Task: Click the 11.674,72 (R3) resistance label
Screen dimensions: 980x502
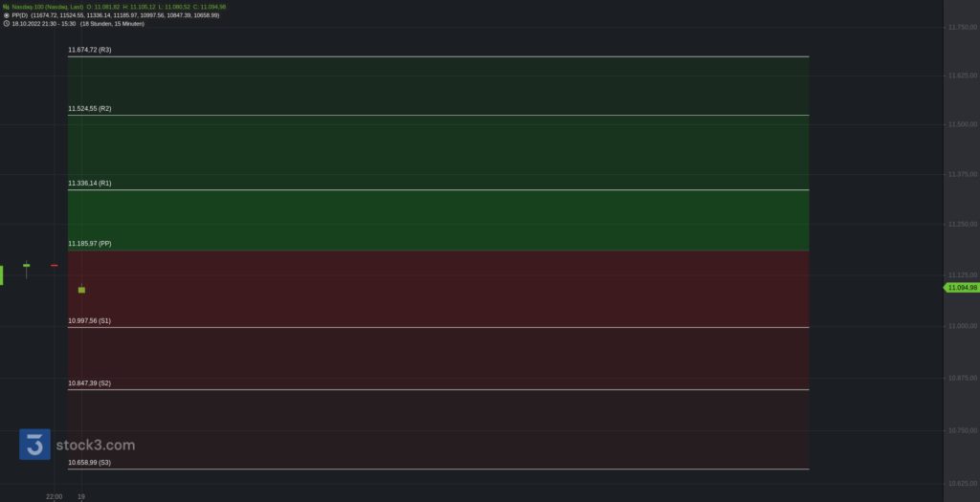Action: coord(90,50)
